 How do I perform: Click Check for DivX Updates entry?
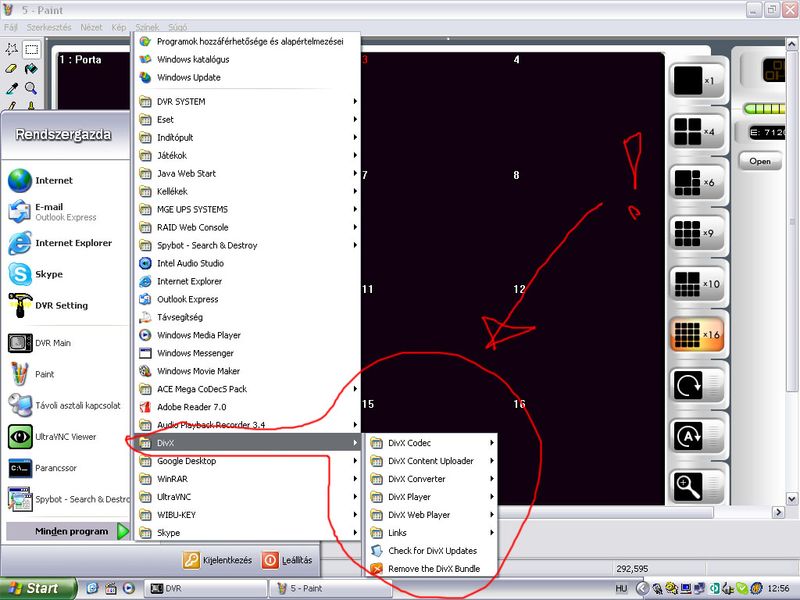432,551
